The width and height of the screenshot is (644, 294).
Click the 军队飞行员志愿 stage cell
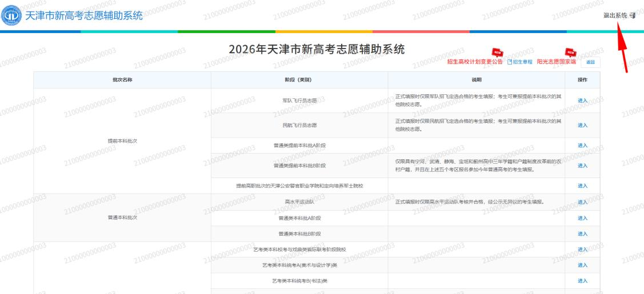coord(299,100)
